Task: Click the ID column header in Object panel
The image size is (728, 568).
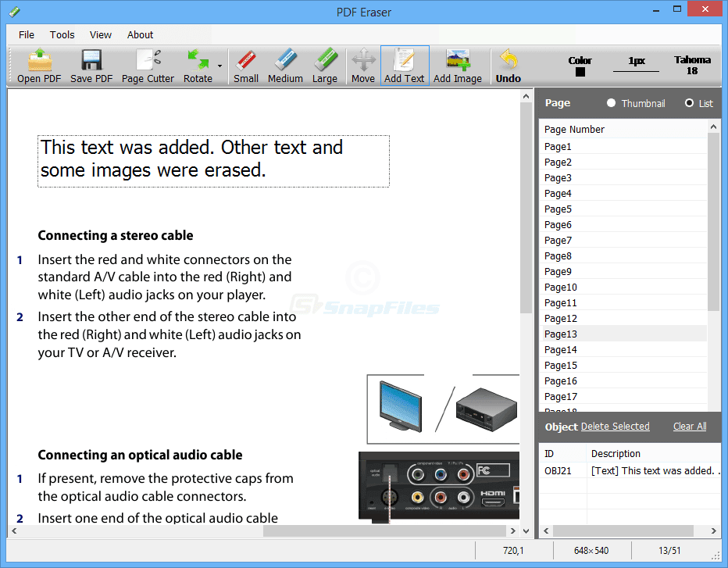Action: (562, 454)
